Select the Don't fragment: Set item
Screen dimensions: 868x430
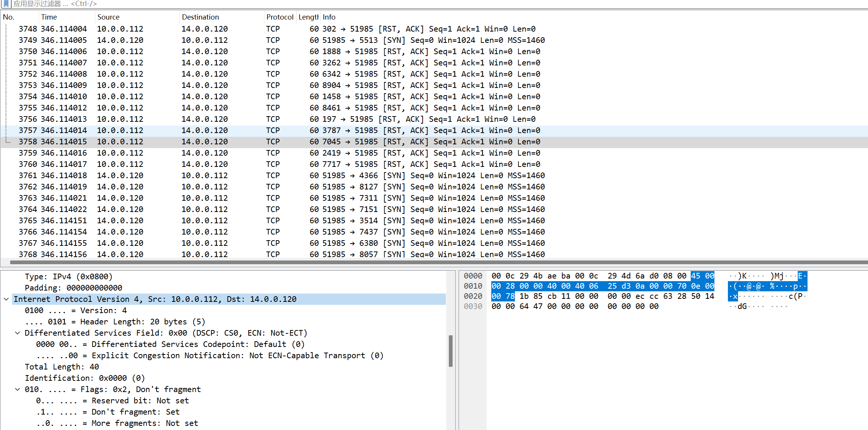[x=108, y=412]
